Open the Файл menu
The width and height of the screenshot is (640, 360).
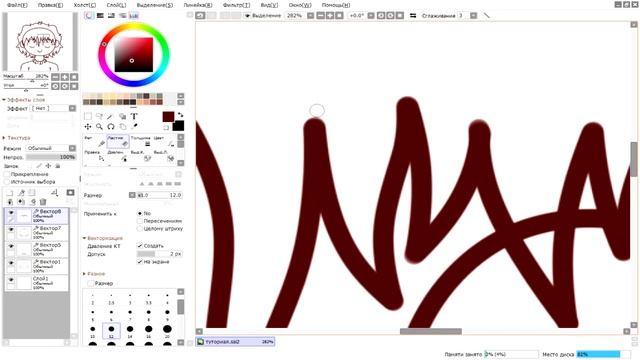(17, 5)
